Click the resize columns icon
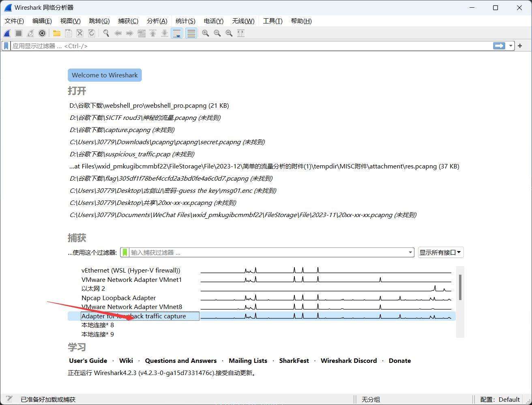This screenshot has height=405, width=532. (241, 33)
